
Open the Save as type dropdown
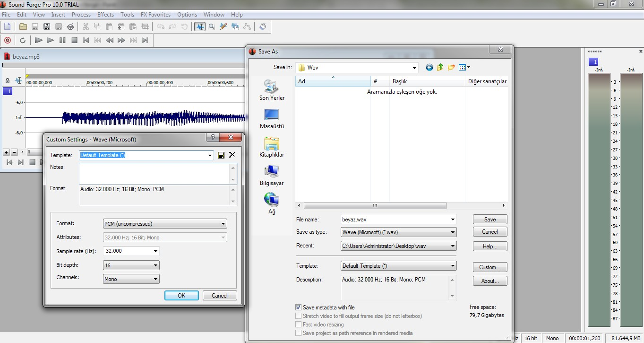coord(453,232)
